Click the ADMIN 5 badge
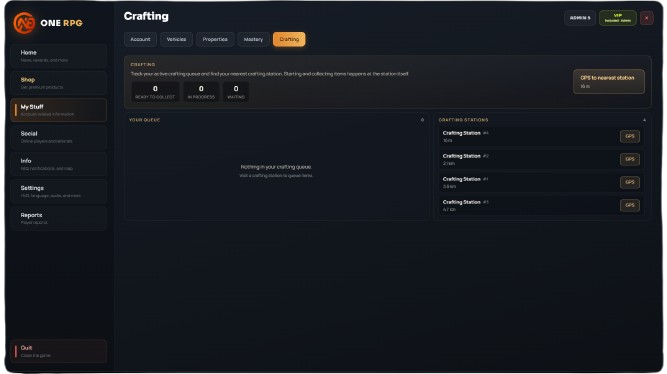 click(580, 18)
